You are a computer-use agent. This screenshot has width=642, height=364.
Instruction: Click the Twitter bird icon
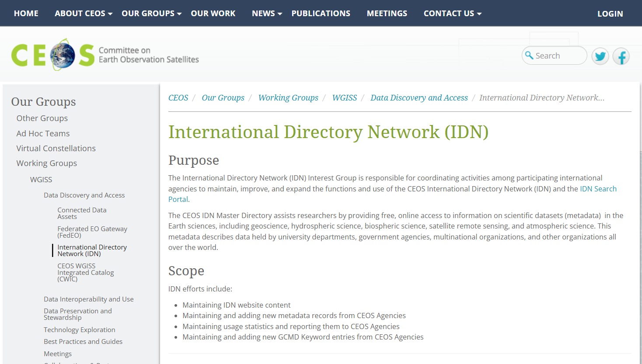[600, 56]
